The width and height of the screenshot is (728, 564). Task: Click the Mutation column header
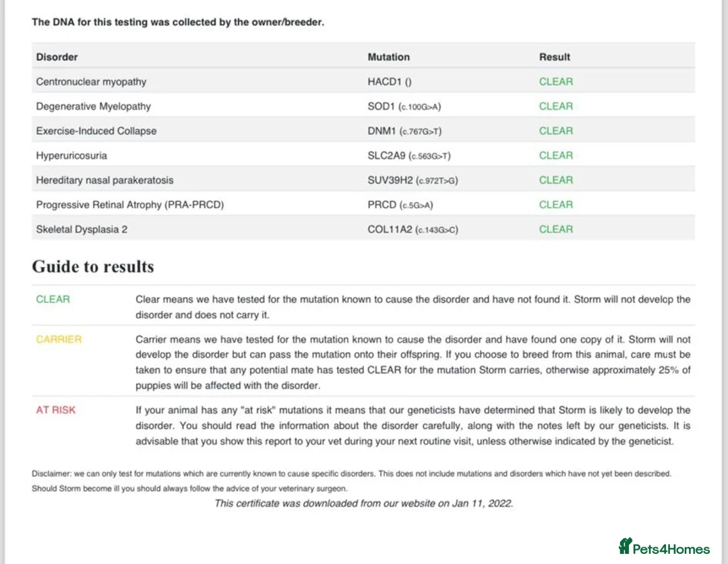tap(388, 57)
